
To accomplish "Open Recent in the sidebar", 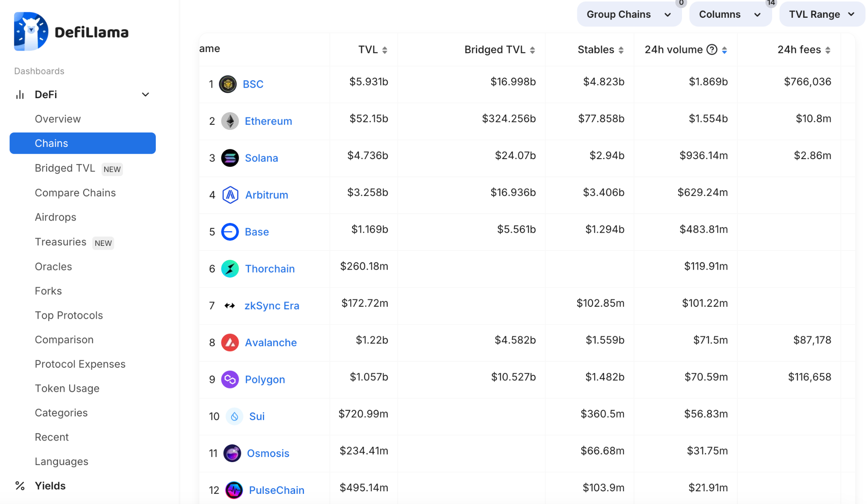I will pos(52,437).
